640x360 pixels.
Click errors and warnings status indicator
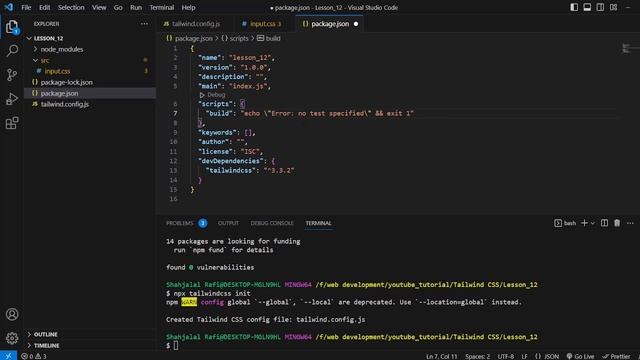click(x=34, y=356)
